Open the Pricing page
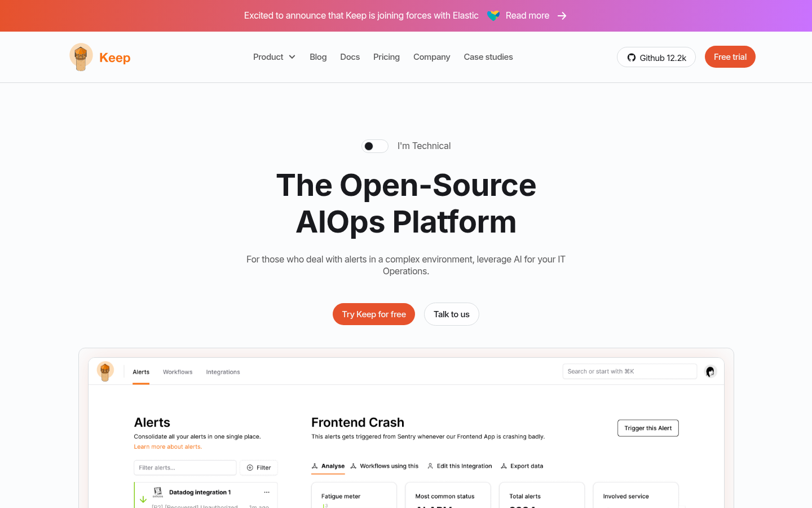812x508 pixels. coord(386,57)
